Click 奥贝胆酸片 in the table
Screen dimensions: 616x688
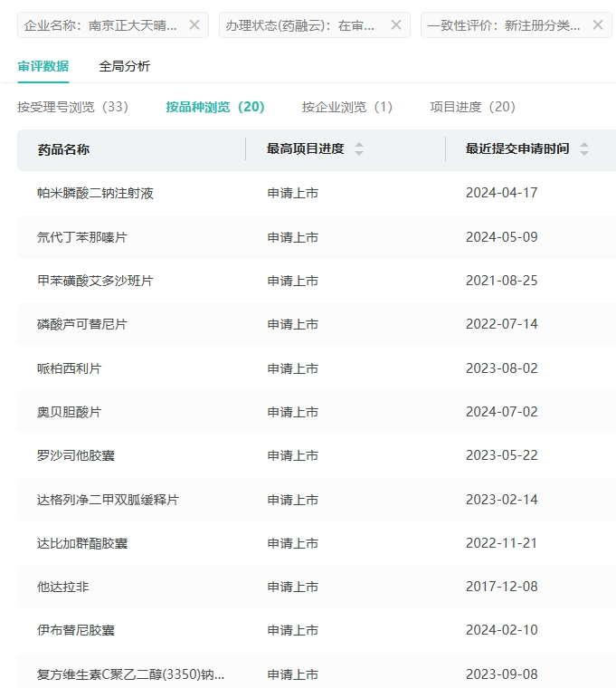coord(70,412)
